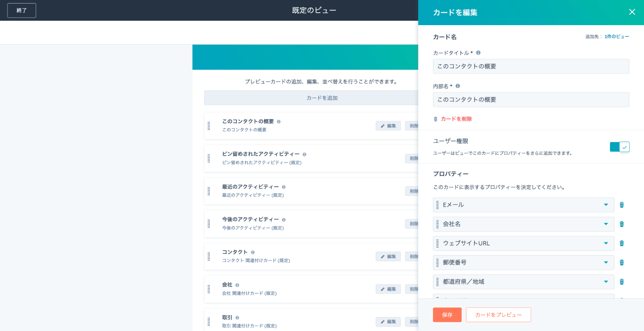Click the 保存 button

tap(447, 315)
